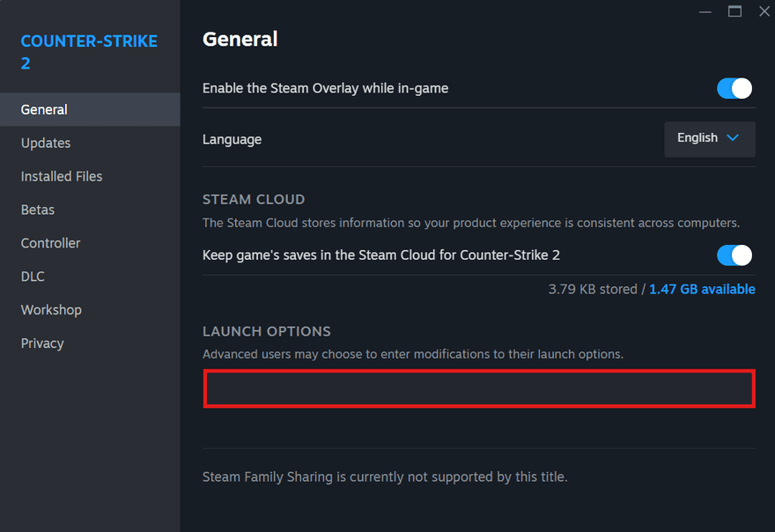The height and width of the screenshot is (532, 775).
Task: Open the Installed Files section
Action: tap(61, 176)
